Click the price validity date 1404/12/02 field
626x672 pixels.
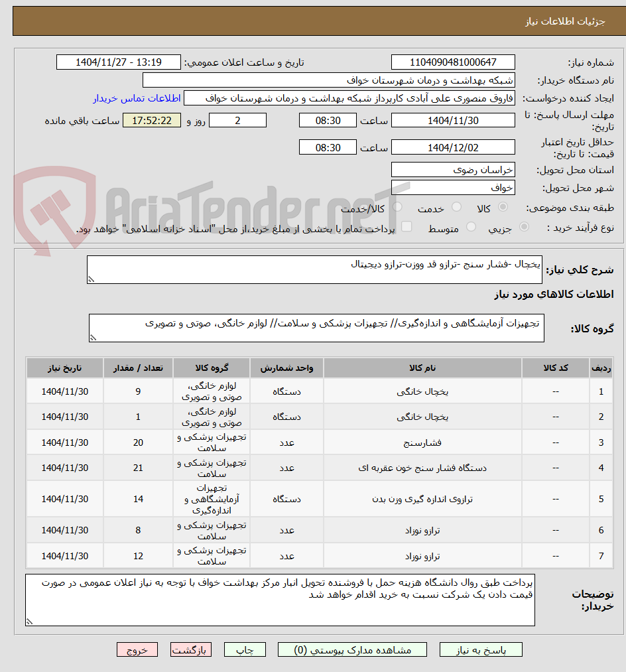pos(453,147)
